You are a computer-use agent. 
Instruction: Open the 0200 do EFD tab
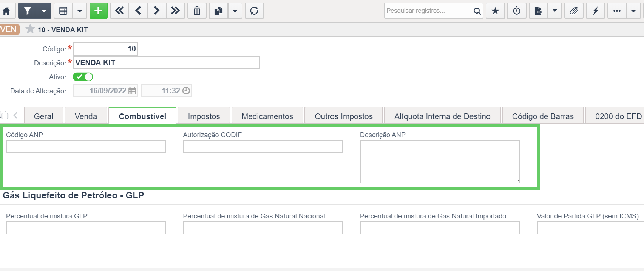pyautogui.click(x=615, y=116)
